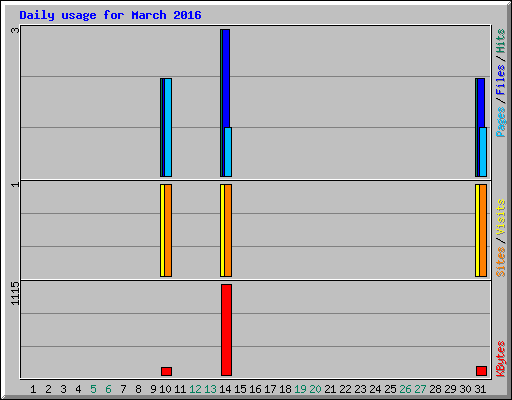
Task: Click the '1115' KBytes axis label
Action: (x=15, y=293)
